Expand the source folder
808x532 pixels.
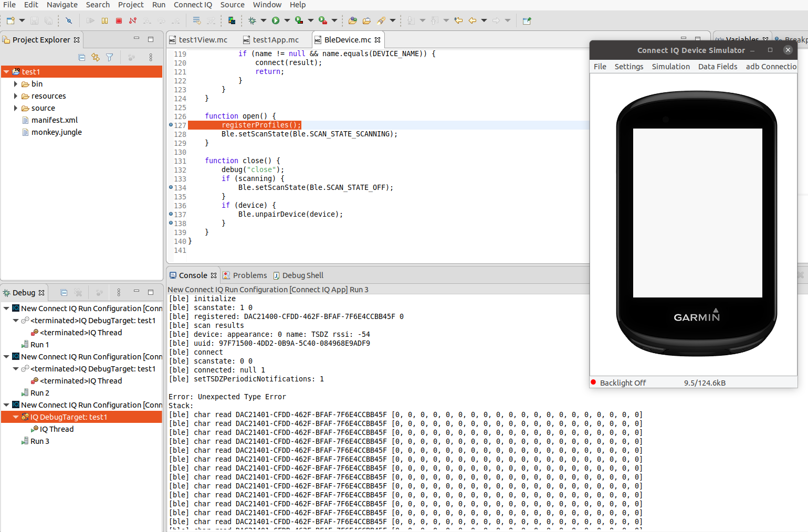[16, 108]
